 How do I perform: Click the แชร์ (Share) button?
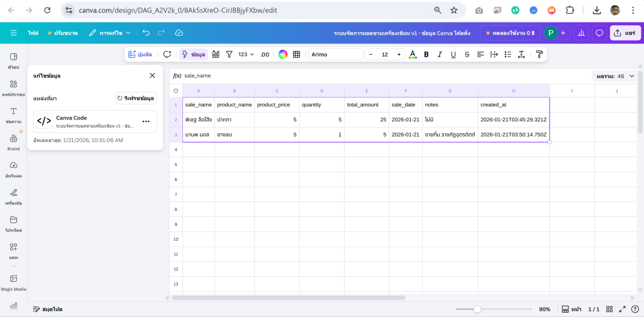(x=625, y=33)
